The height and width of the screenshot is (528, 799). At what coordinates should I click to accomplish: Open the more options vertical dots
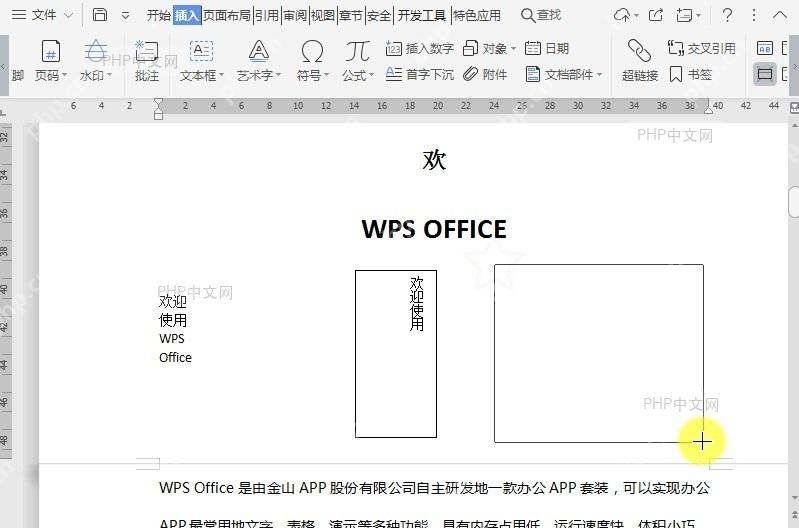point(754,15)
